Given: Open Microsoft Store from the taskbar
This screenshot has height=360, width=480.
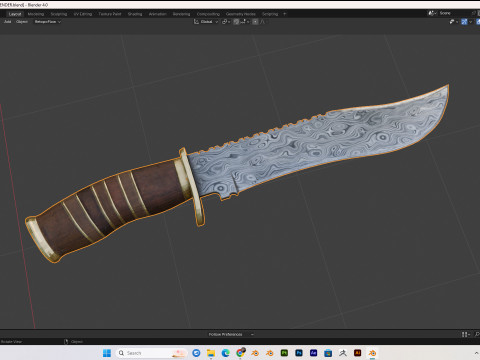Looking at the screenshot, I should pyautogui.click(x=328, y=353).
